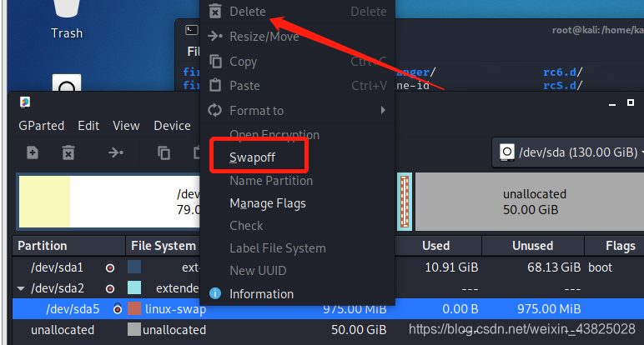
Task: Collapse the /dev/sda2 extended partition
Action: point(22,288)
